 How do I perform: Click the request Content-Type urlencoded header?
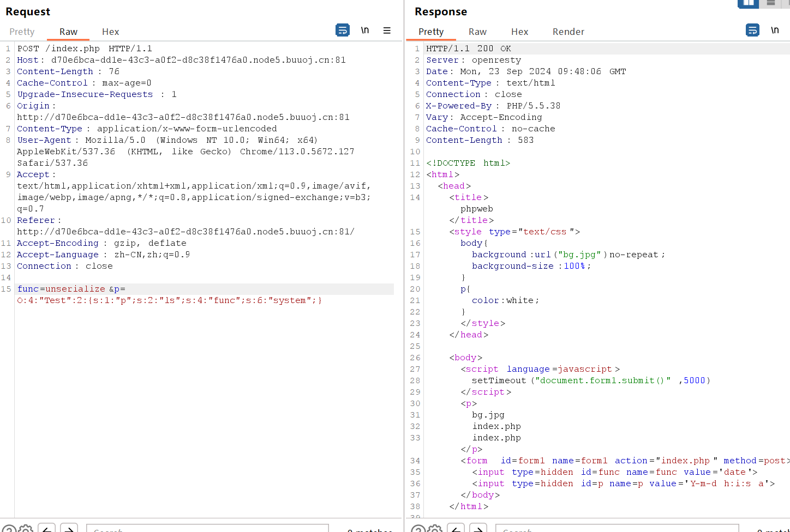[x=147, y=129]
